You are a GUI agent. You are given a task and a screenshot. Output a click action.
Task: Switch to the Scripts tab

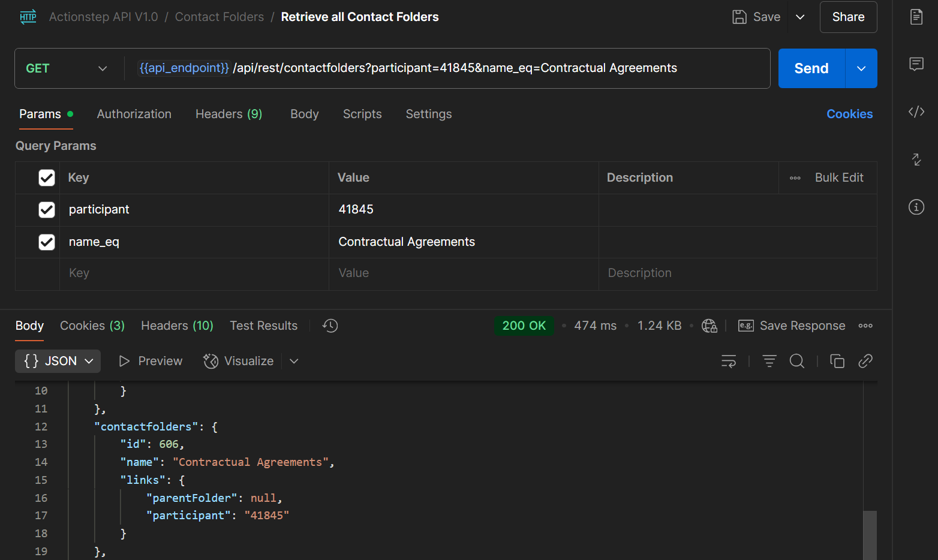362,114
